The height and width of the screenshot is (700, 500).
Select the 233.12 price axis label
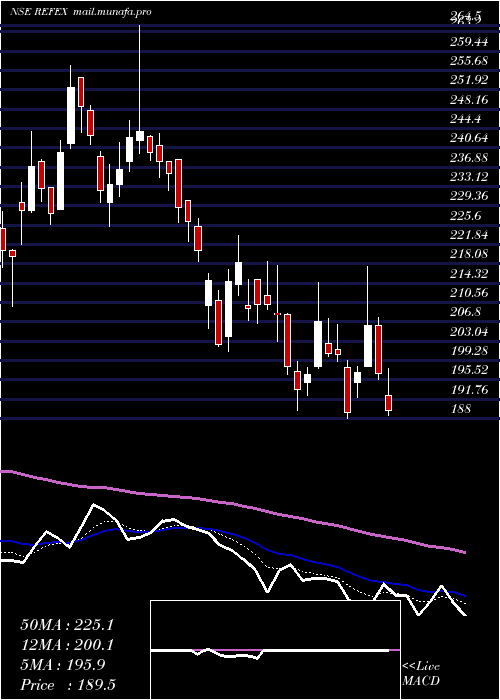coord(468,177)
